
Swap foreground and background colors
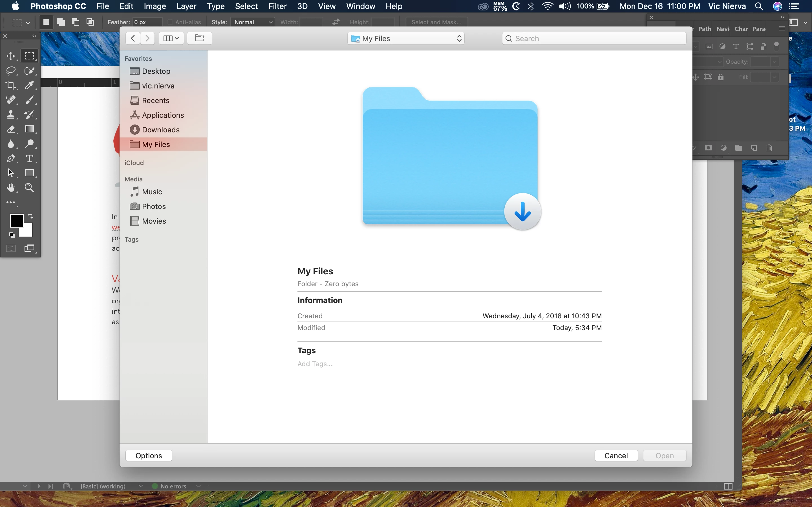tap(30, 216)
